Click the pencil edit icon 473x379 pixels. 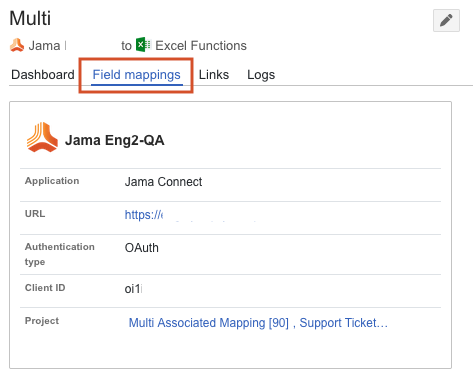point(446,20)
